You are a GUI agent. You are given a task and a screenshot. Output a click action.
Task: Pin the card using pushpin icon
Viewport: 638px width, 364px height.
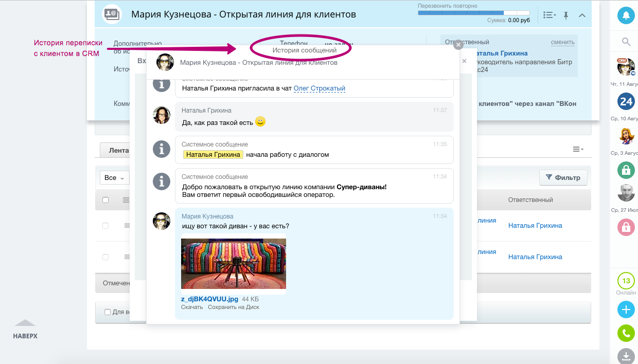[x=566, y=15]
